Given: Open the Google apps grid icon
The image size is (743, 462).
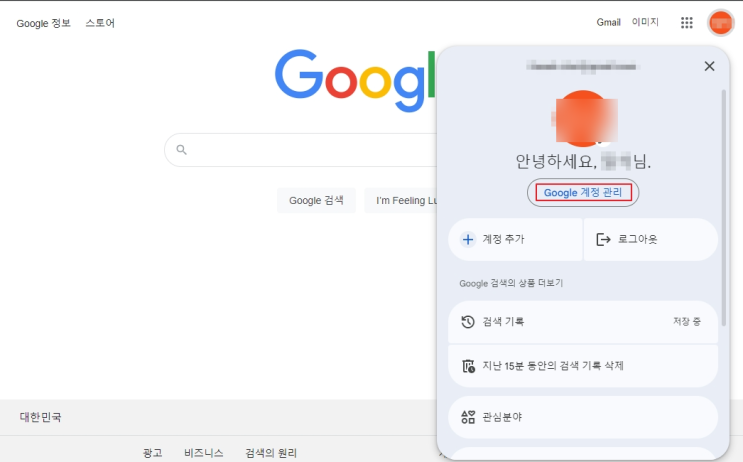Looking at the screenshot, I should pyautogui.click(x=687, y=22).
